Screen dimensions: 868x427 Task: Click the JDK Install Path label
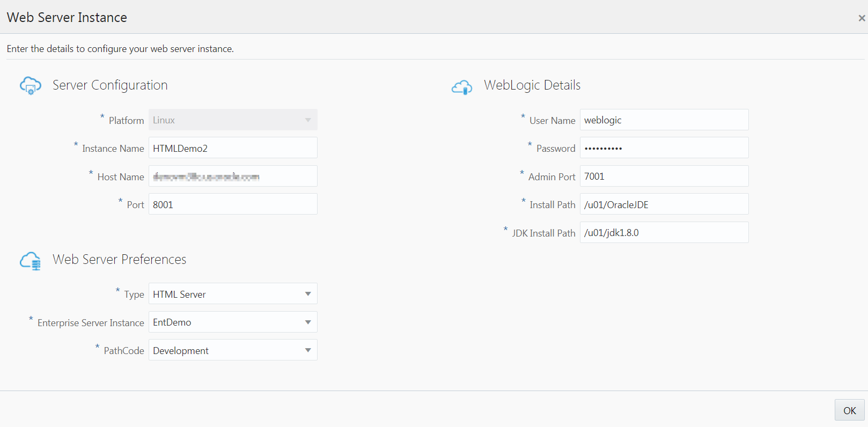[x=543, y=233]
